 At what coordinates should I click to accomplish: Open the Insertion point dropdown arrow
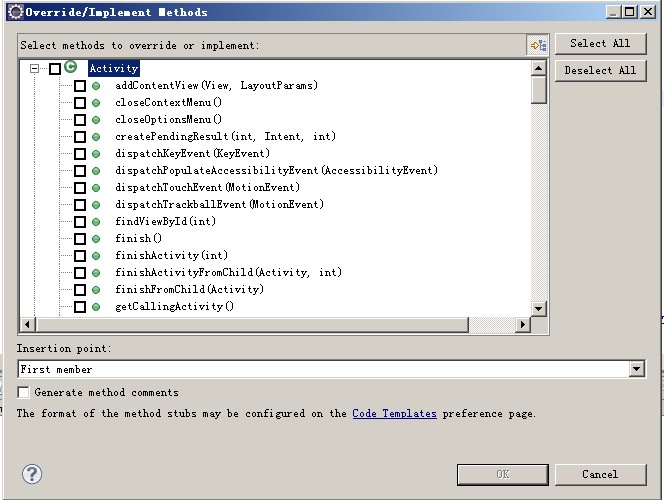point(636,369)
